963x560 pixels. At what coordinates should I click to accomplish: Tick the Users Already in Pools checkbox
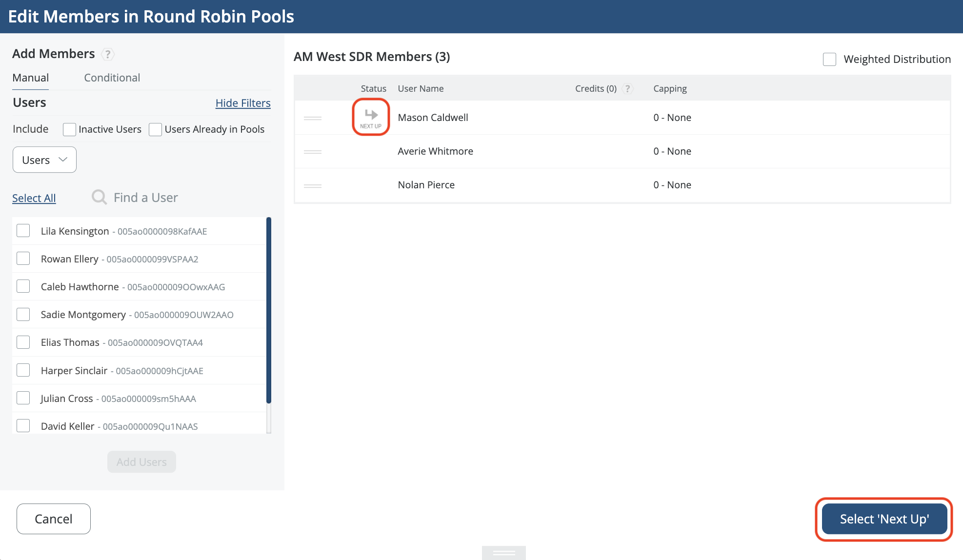tap(155, 129)
